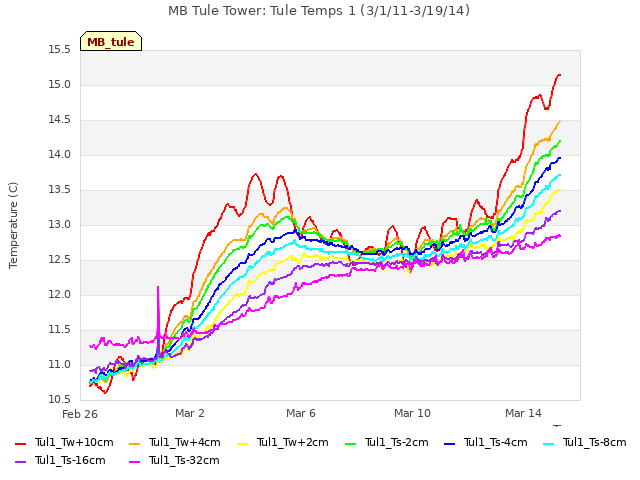Click the Mar 2 x-axis tick label
640x480 pixels.
[190, 413]
